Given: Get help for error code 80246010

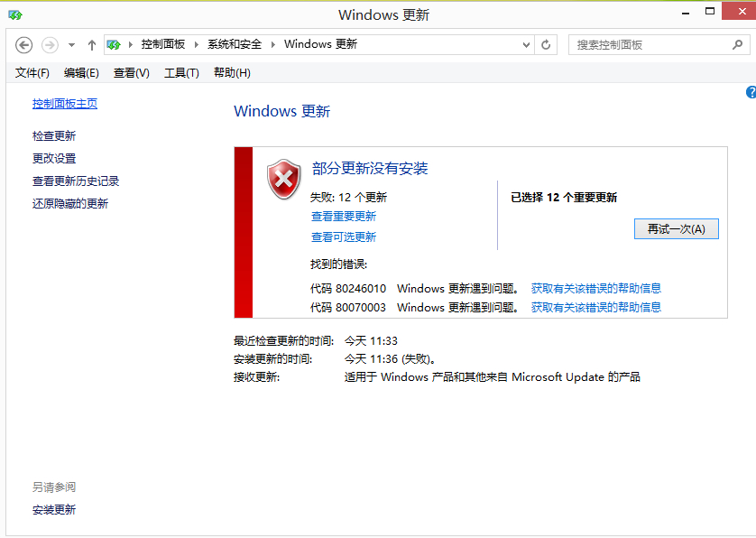Looking at the screenshot, I should point(596,289).
